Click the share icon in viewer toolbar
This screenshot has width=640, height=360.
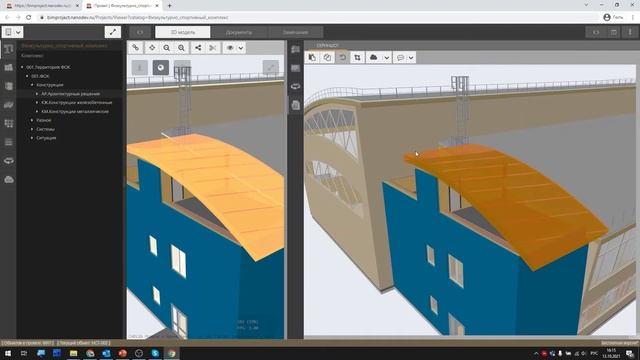(198, 48)
